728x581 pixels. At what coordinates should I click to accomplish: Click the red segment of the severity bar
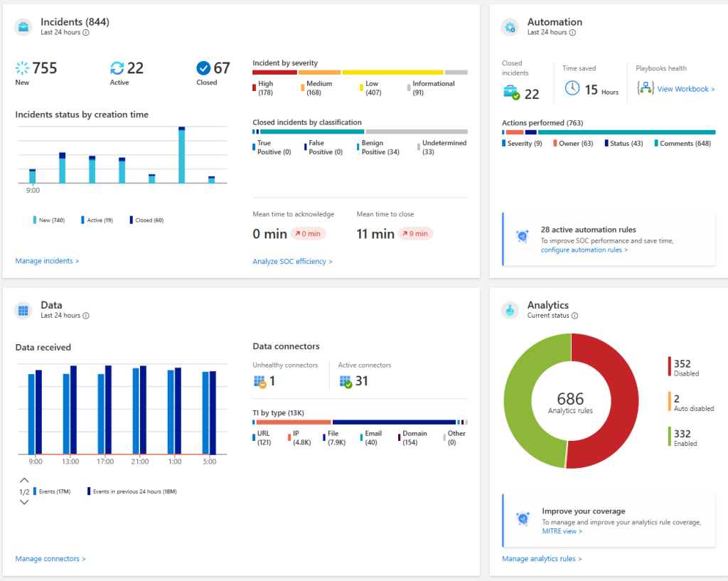[274, 73]
